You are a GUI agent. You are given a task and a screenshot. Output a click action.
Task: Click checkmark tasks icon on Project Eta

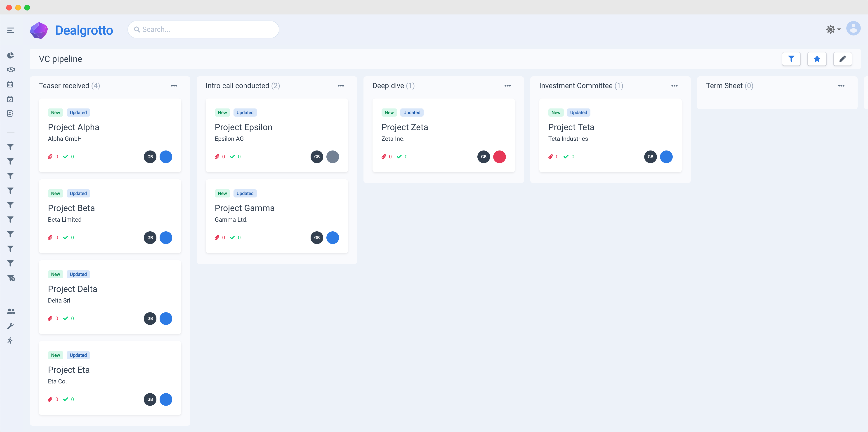click(65, 399)
